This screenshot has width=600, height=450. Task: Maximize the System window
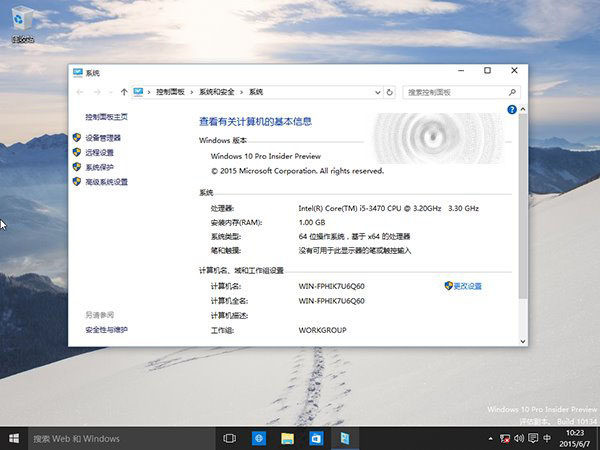(487, 70)
